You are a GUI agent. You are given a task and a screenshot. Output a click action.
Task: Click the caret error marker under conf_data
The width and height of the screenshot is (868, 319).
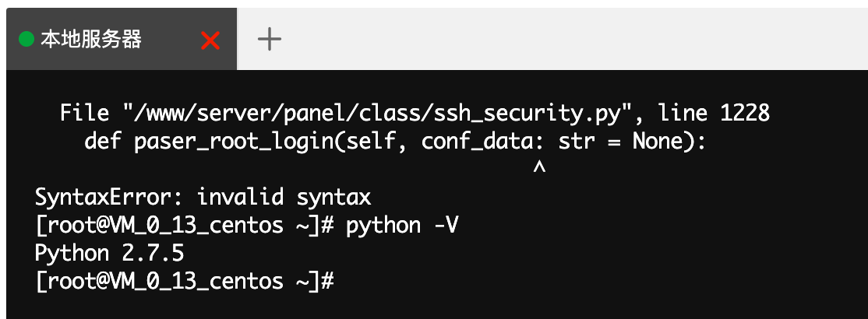(539, 167)
